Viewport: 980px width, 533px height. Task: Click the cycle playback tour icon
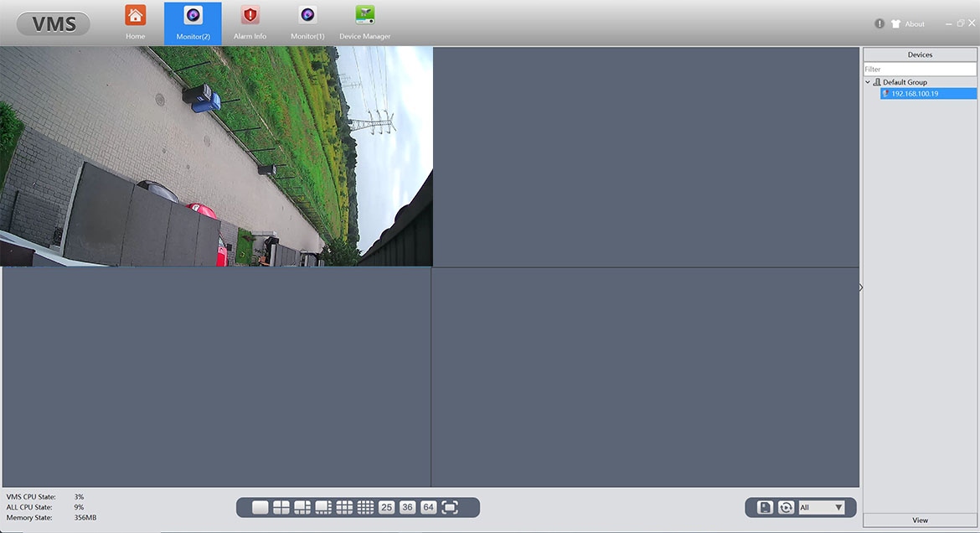(787, 507)
